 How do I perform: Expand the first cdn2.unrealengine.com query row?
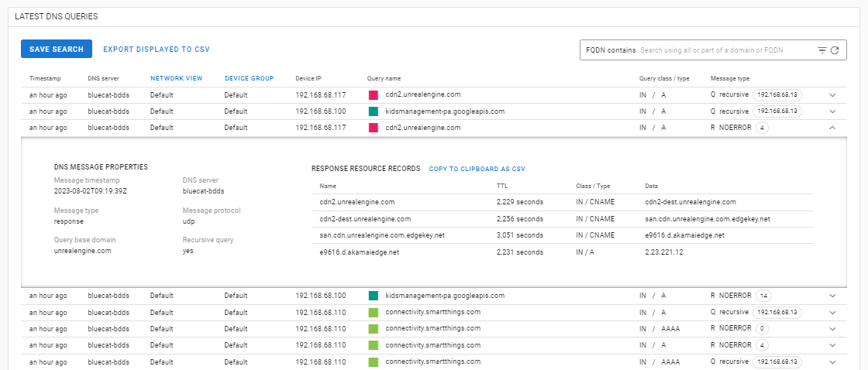(832, 95)
